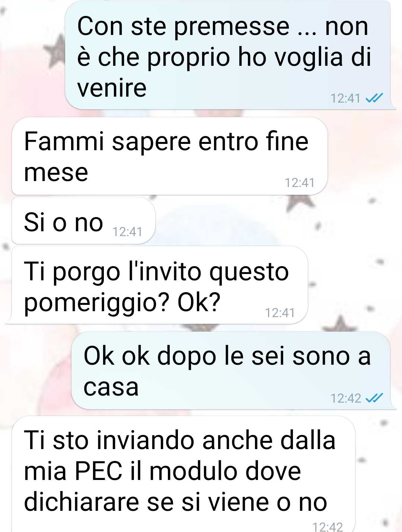The width and height of the screenshot is (402, 532).
Task: Select the "Ti sto inviando anche dalla mia PEC" message
Action: 184,474
